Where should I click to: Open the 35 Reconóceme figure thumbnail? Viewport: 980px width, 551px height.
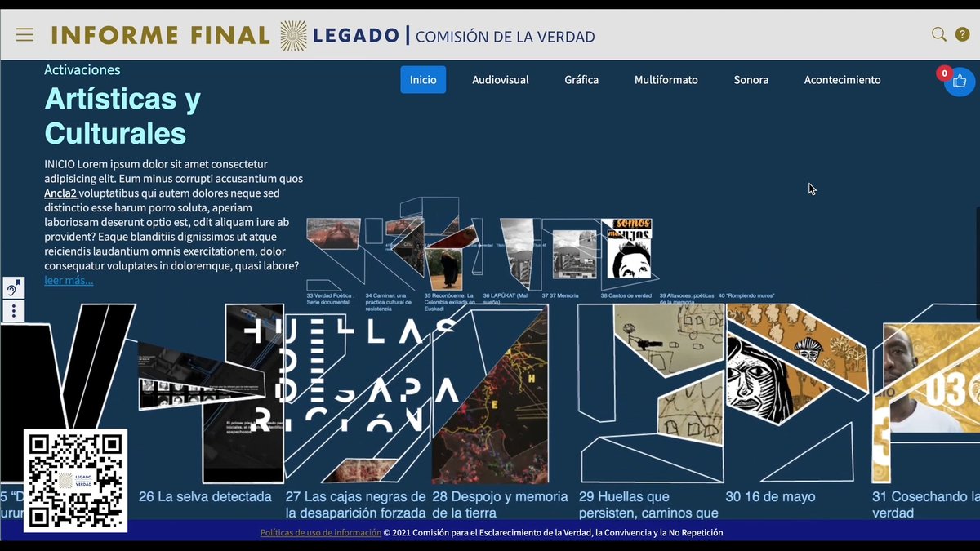pos(446,268)
